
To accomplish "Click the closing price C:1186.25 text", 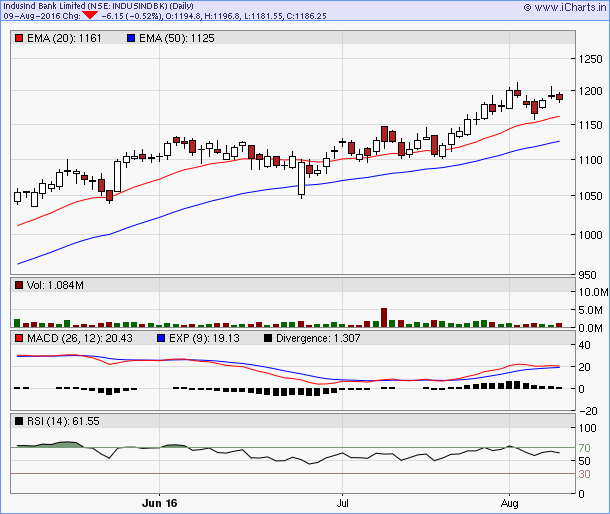I will (x=307, y=16).
